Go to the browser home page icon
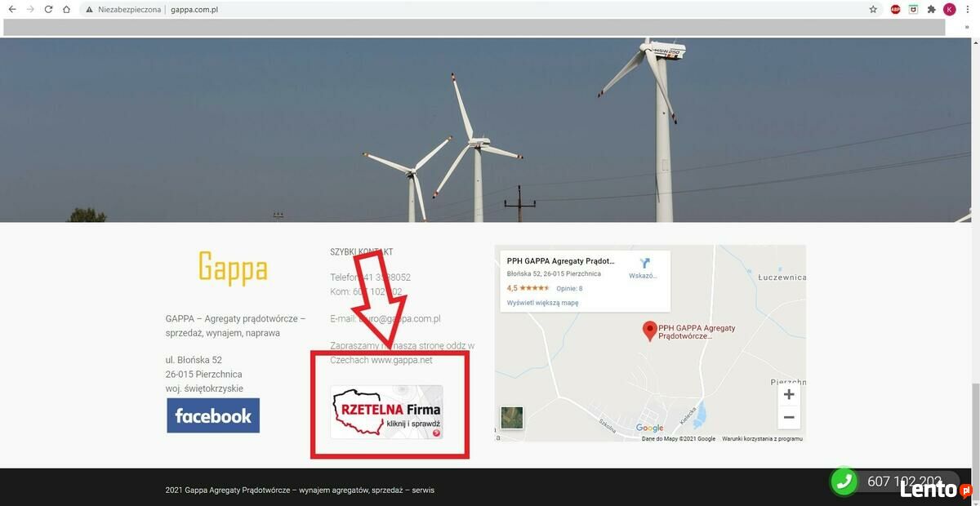 tap(67, 10)
